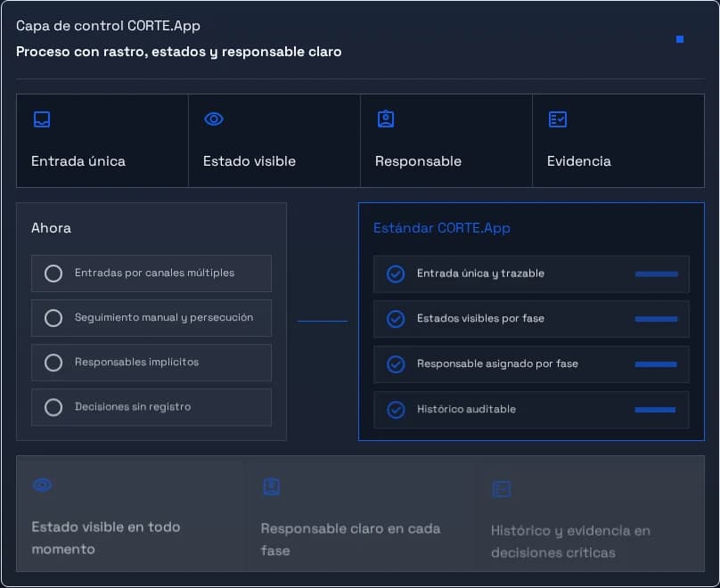This screenshot has height=588, width=720.
Task: Click the badge icon above Responsable claro text
Action: [x=272, y=487]
